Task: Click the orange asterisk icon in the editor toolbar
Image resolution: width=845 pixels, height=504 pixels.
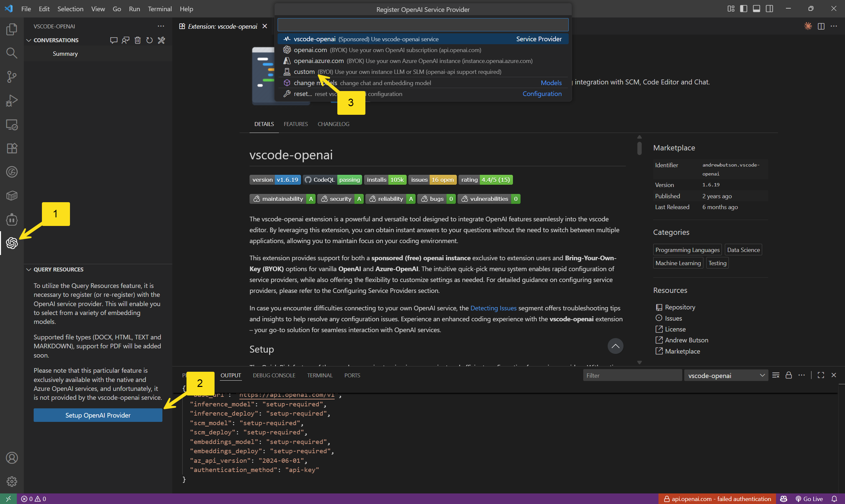Action: click(x=808, y=26)
